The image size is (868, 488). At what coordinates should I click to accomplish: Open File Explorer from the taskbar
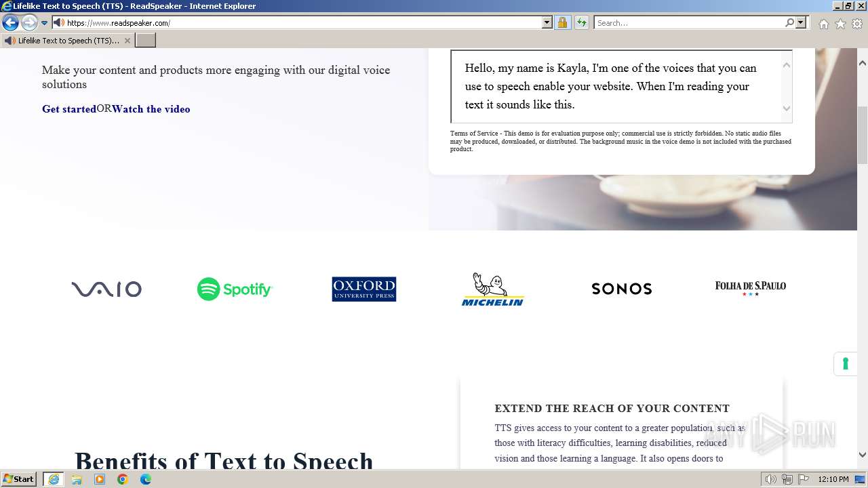(x=77, y=479)
